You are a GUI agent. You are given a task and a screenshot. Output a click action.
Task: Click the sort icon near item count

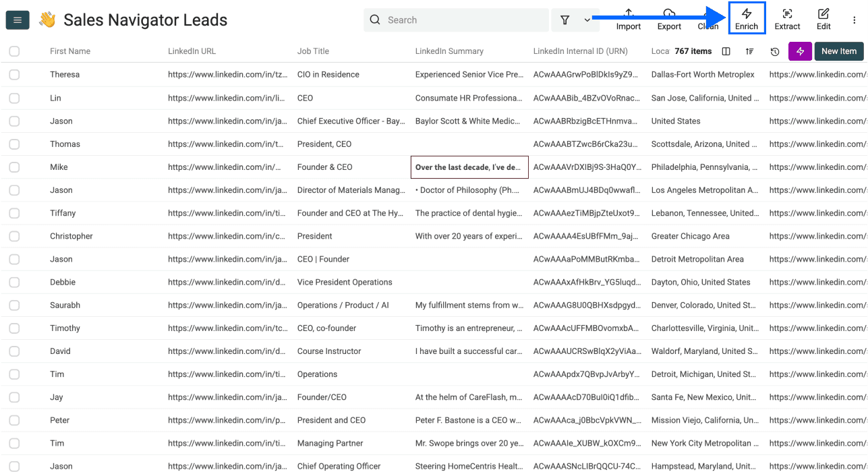point(750,51)
